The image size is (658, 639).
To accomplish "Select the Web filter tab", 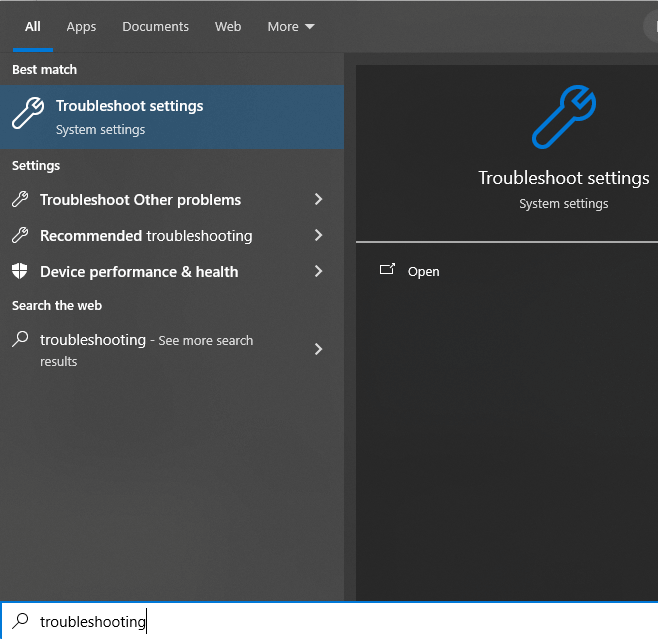I will pyautogui.click(x=228, y=27).
